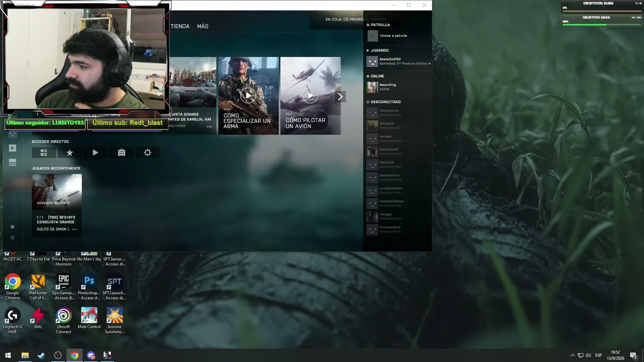Open the 7 Days to Die desktop shortcut
This screenshot has width=644, height=362.
pos(38,257)
